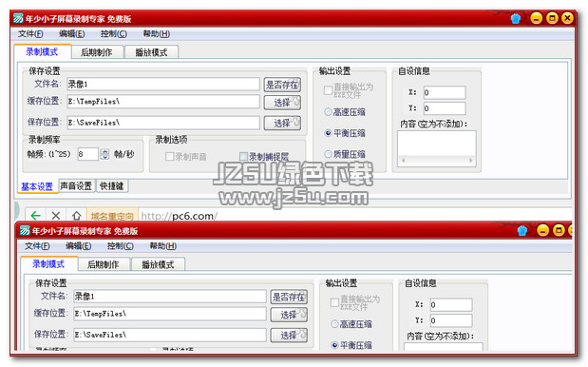Click 选择 button beside 缓存位置 in bottom window

(289, 315)
